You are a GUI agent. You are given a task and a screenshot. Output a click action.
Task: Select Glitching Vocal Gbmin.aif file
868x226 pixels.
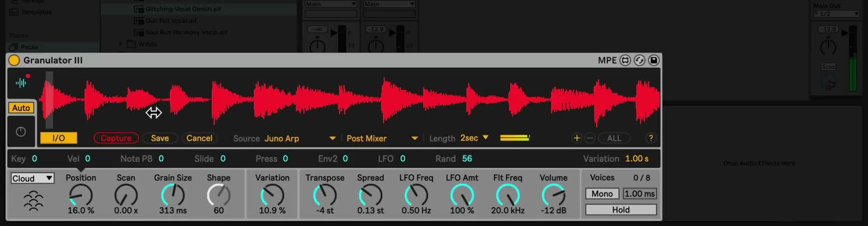(x=183, y=9)
